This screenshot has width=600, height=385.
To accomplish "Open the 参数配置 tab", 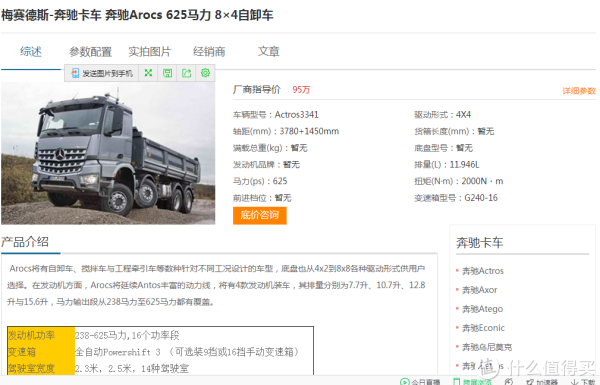I will (x=90, y=51).
